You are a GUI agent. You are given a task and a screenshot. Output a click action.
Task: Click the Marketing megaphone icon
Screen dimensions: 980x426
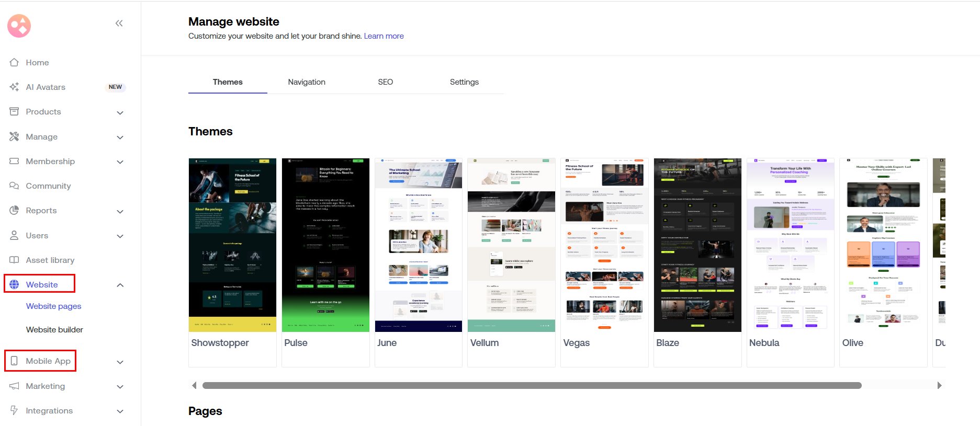(x=14, y=386)
